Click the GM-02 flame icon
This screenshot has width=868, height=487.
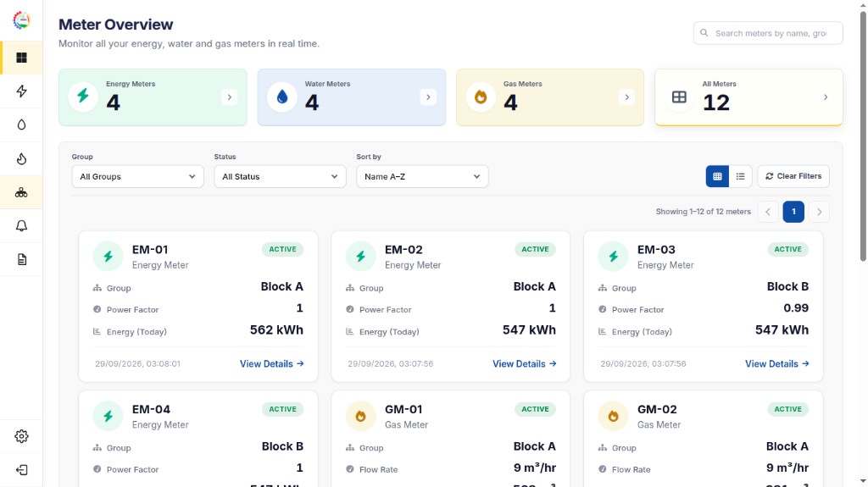(x=613, y=416)
